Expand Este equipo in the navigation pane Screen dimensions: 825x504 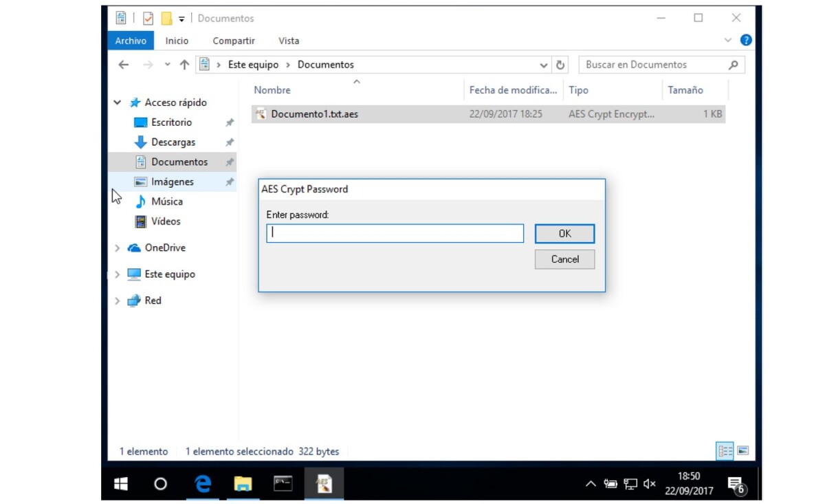[117, 274]
